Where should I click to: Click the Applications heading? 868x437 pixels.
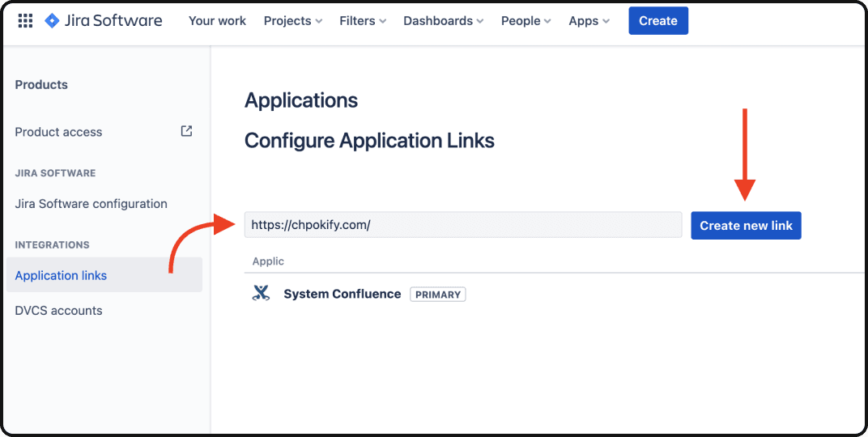[x=301, y=100]
